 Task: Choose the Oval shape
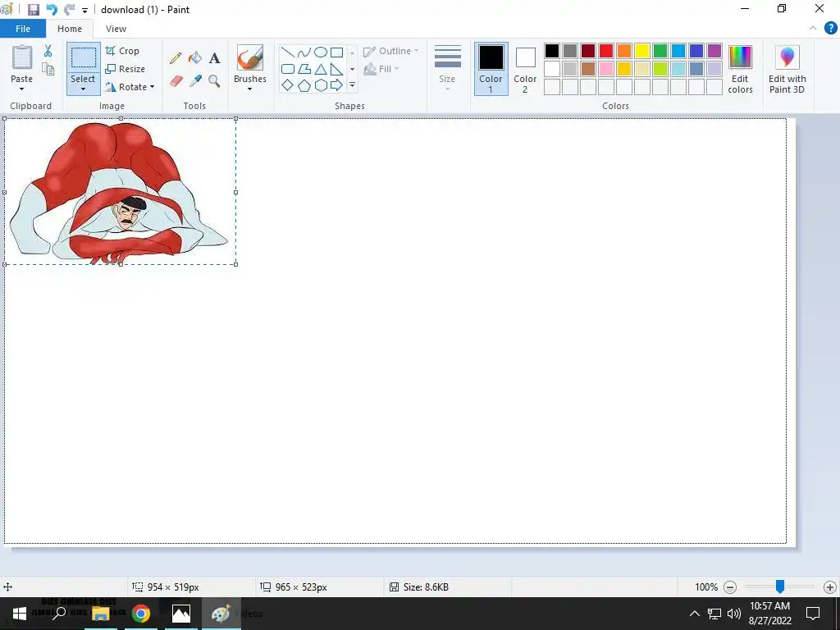pyautogui.click(x=321, y=52)
